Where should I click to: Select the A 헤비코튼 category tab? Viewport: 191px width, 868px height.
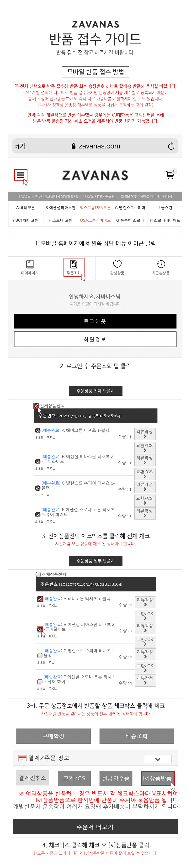click(x=26, y=208)
